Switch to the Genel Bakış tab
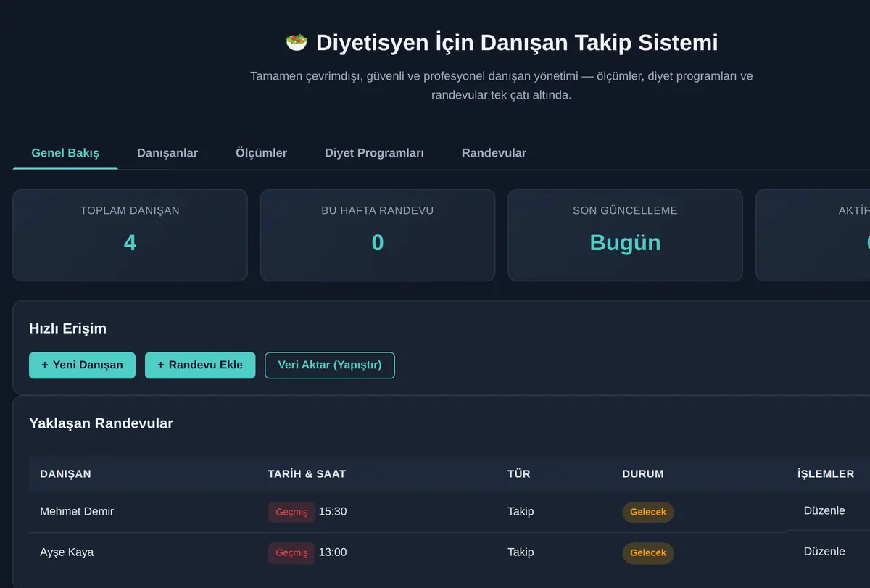This screenshot has height=588, width=870. [x=65, y=153]
